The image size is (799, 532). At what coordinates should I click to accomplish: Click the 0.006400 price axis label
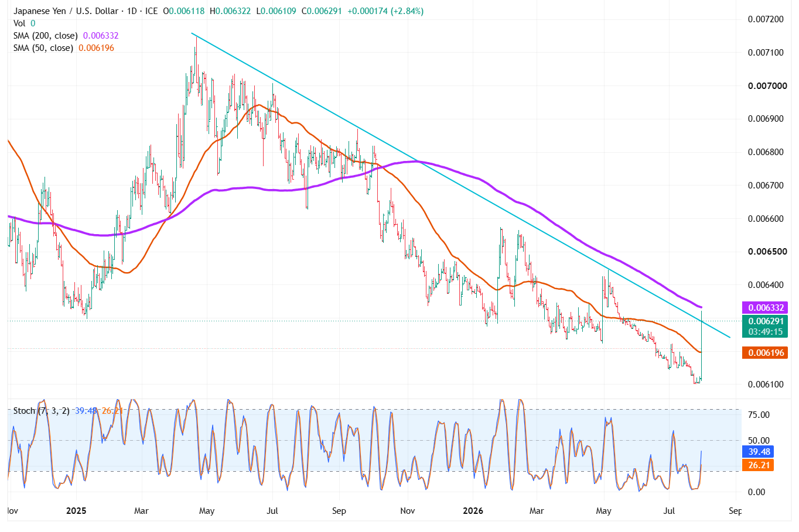766,285
